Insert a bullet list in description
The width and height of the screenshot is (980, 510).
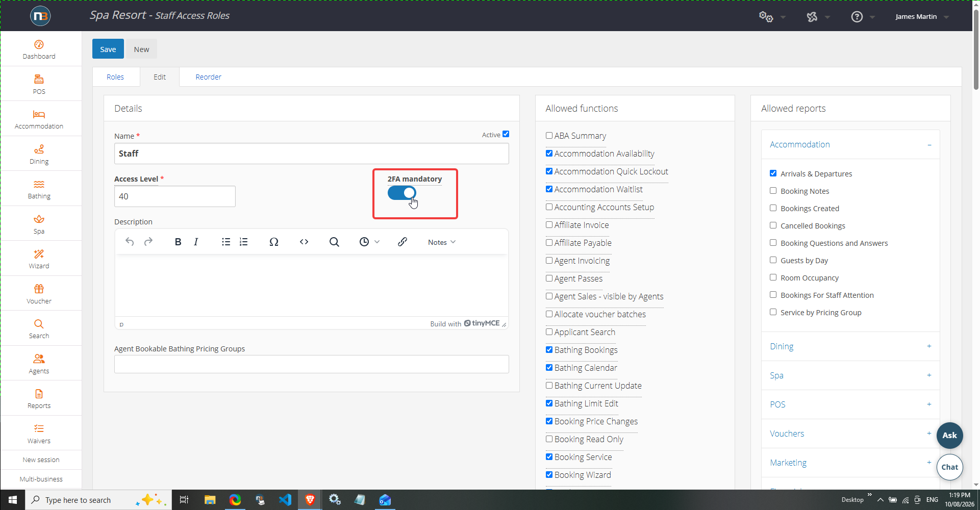[x=226, y=242]
